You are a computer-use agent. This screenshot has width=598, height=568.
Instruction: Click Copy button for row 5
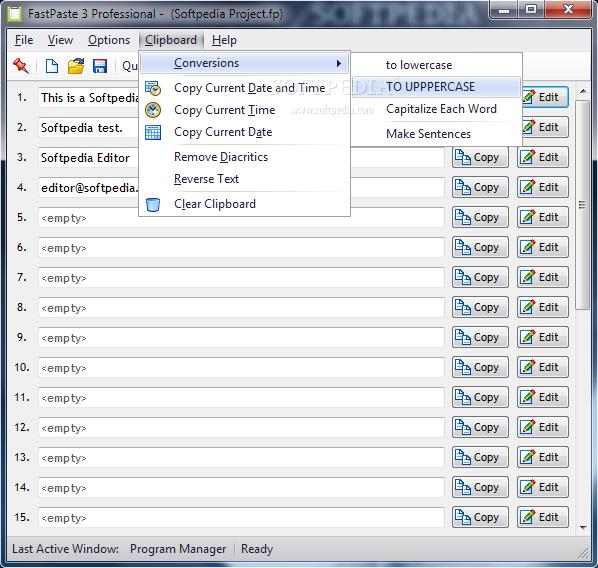[480, 217]
